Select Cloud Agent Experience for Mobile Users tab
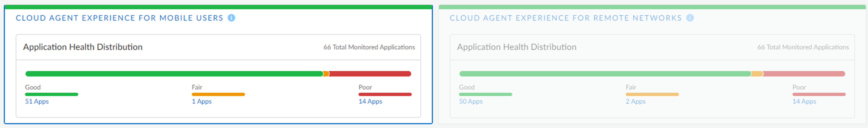The height and width of the screenshot is (128, 868). pyautogui.click(x=119, y=18)
